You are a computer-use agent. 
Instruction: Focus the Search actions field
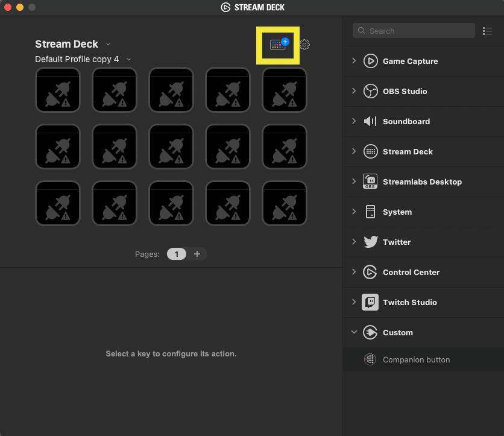(414, 31)
